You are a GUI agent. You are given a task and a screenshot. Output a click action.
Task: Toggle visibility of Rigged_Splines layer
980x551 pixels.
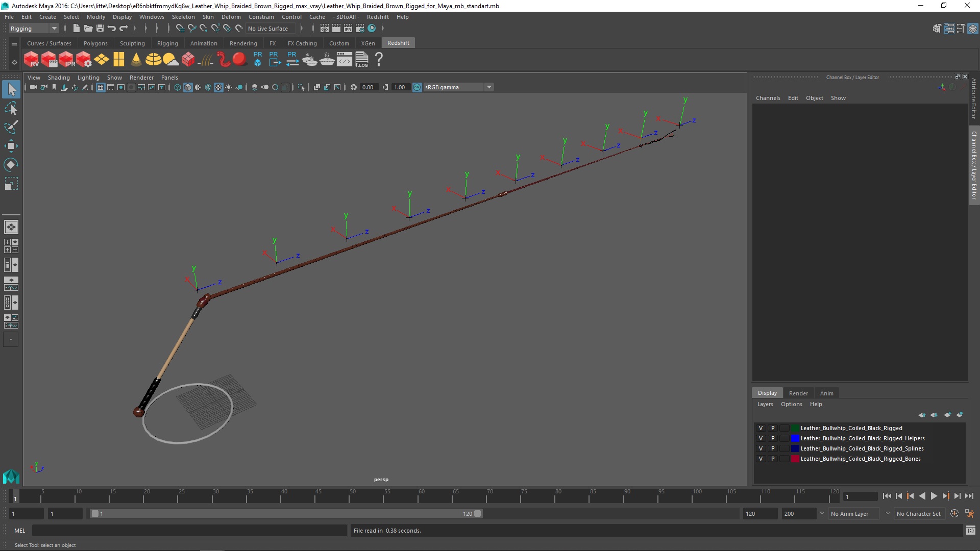point(761,448)
